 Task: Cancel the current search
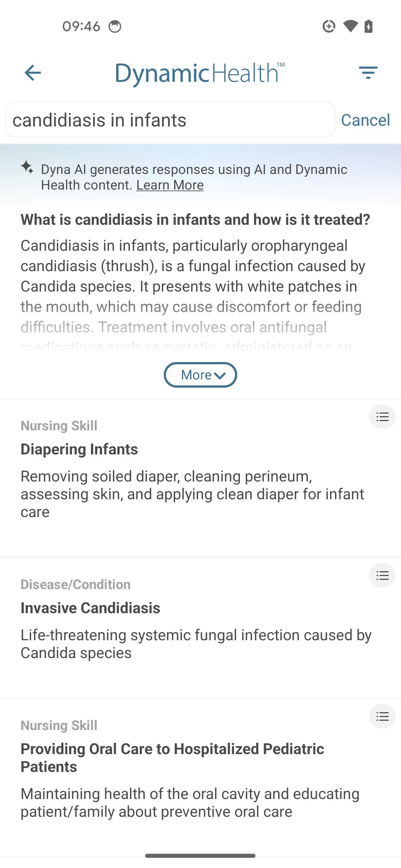click(365, 120)
